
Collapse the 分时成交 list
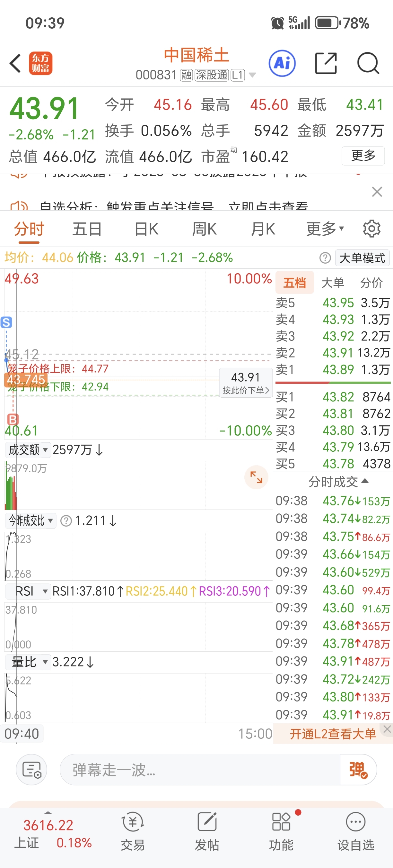click(338, 482)
